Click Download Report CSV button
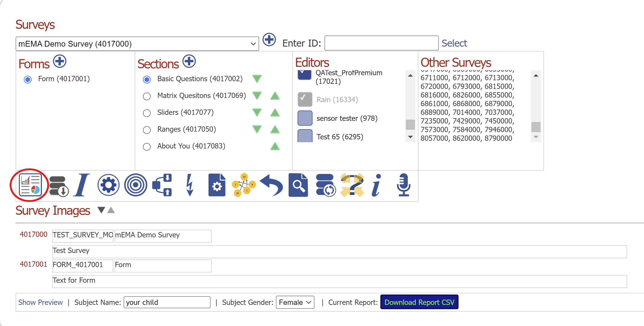The image size is (644, 326). click(419, 302)
